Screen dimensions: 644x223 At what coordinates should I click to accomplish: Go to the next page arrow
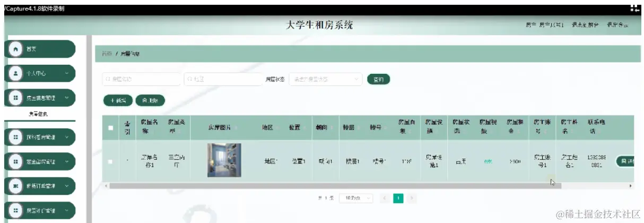coord(411,198)
